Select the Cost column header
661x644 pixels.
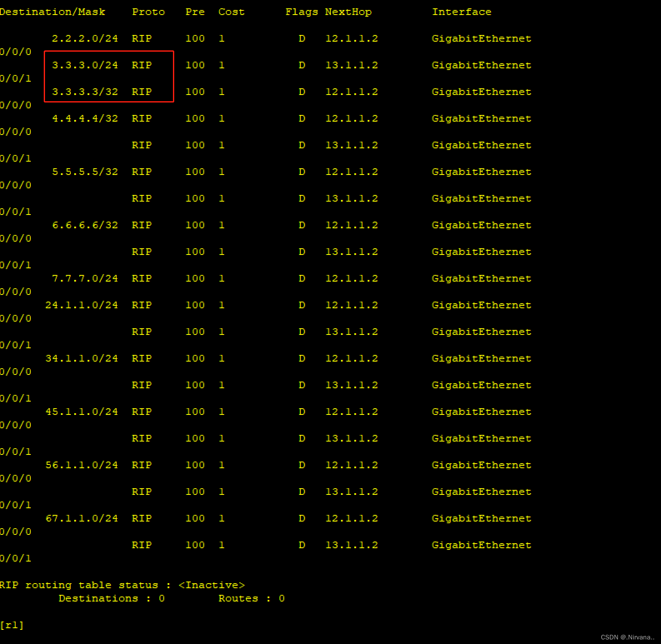231,12
